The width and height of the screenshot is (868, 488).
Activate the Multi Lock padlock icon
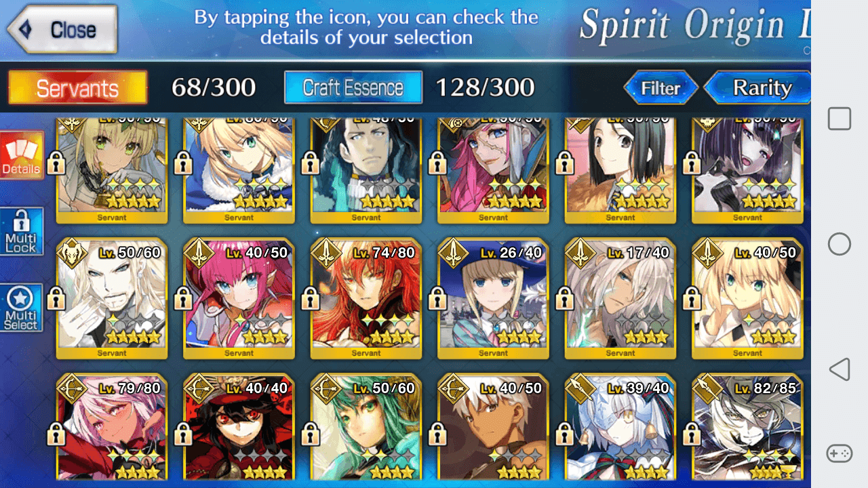22,231
